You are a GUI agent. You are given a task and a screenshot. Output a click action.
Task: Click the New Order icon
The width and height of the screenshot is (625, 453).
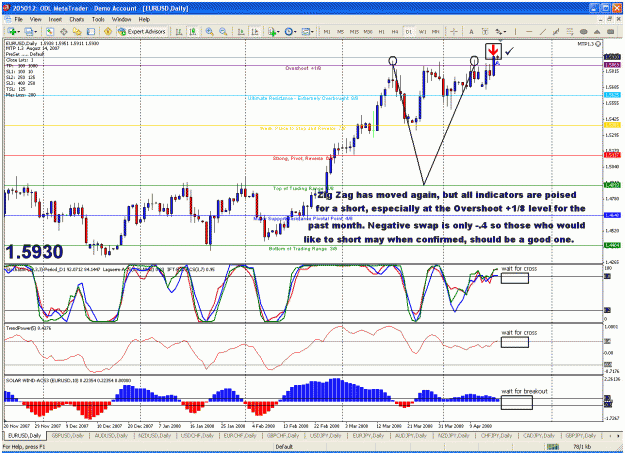pyautogui.click(x=108, y=32)
